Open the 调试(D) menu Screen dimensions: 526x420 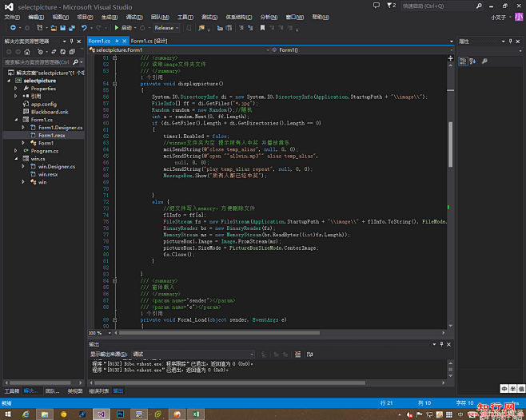[133, 16]
